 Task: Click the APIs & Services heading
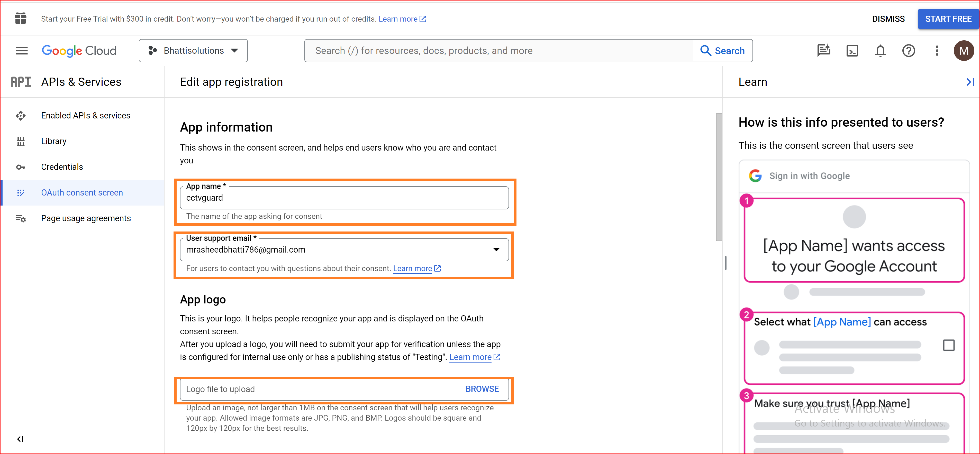tap(81, 82)
